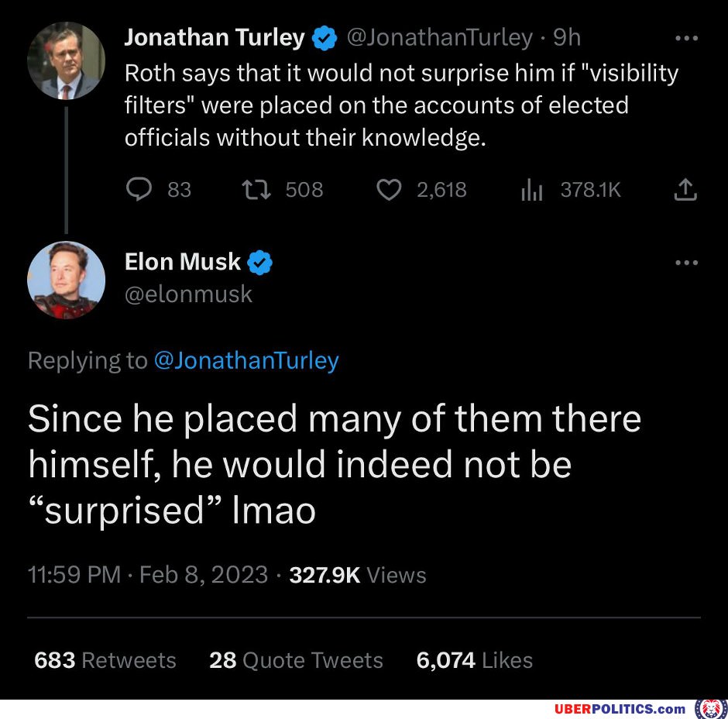This screenshot has width=728, height=719.
Task: Click the reply icon on Turley's tweet
Action: [x=139, y=189]
